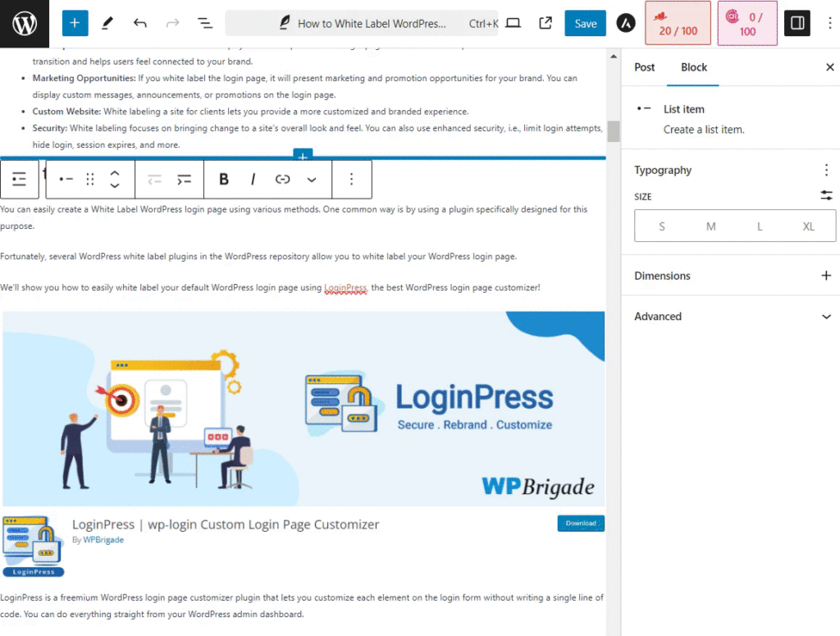Viewport: 840px width, 636px height.
Task: Open the post title command palette bar
Action: point(362,23)
